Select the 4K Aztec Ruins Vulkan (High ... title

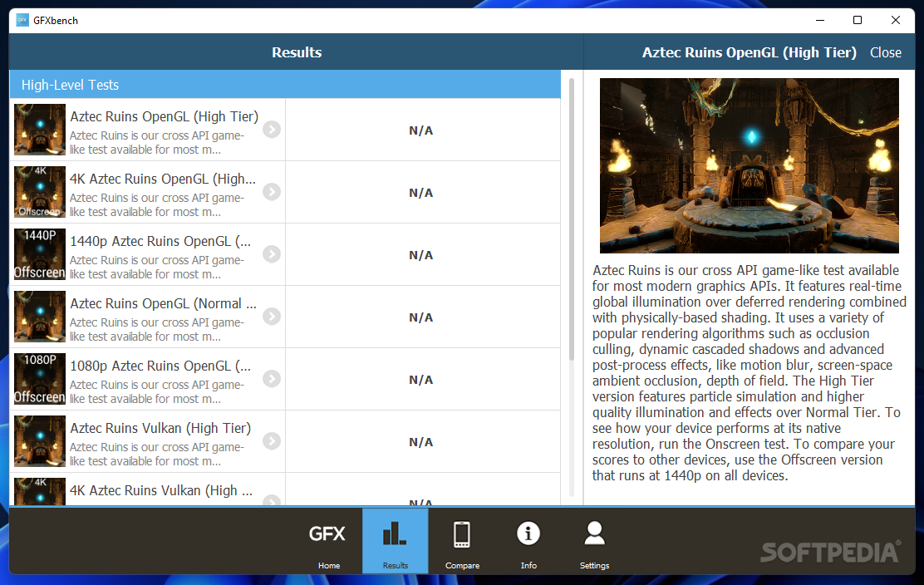tap(161, 491)
